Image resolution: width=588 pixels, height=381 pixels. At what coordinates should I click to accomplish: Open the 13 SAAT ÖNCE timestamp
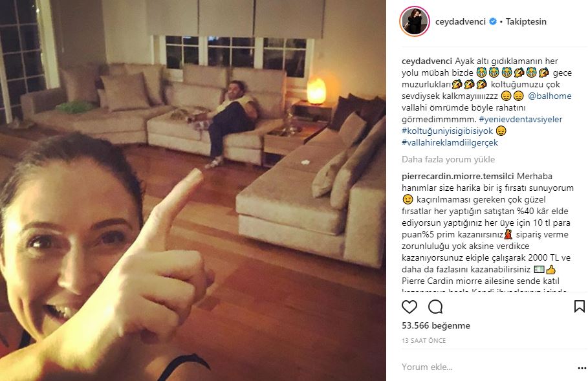[x=424, y=340]
